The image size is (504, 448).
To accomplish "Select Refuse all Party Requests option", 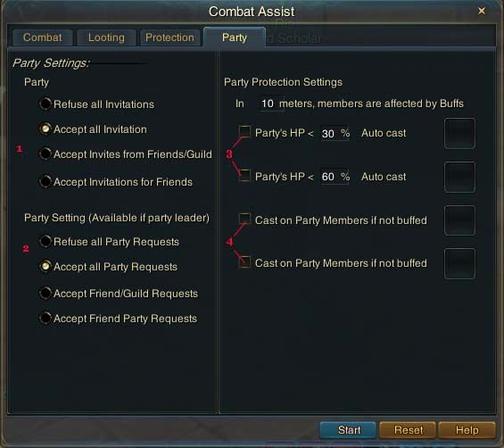I will click(x=45, y=242).
